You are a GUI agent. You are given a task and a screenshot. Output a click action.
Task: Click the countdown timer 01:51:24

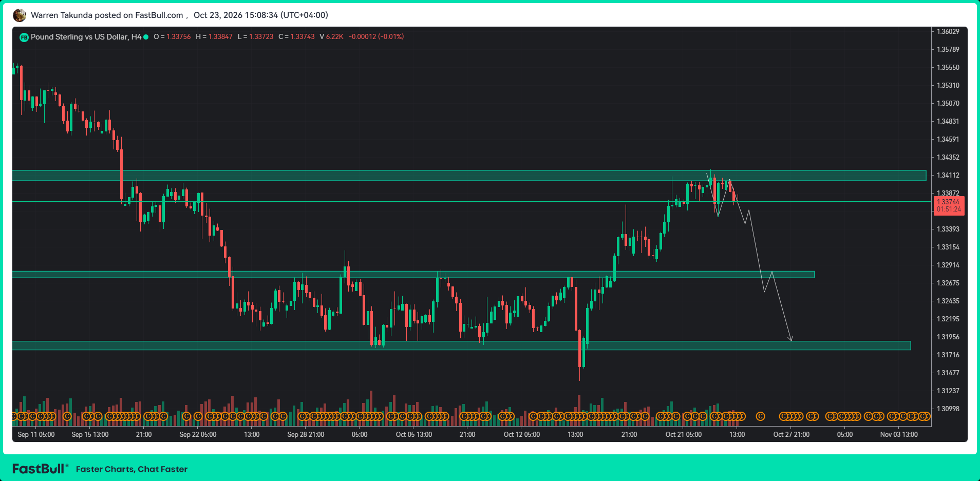949,209
